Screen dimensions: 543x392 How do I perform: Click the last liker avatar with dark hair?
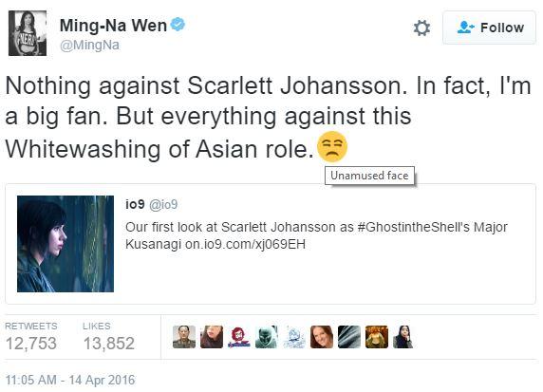coord(403,337)
